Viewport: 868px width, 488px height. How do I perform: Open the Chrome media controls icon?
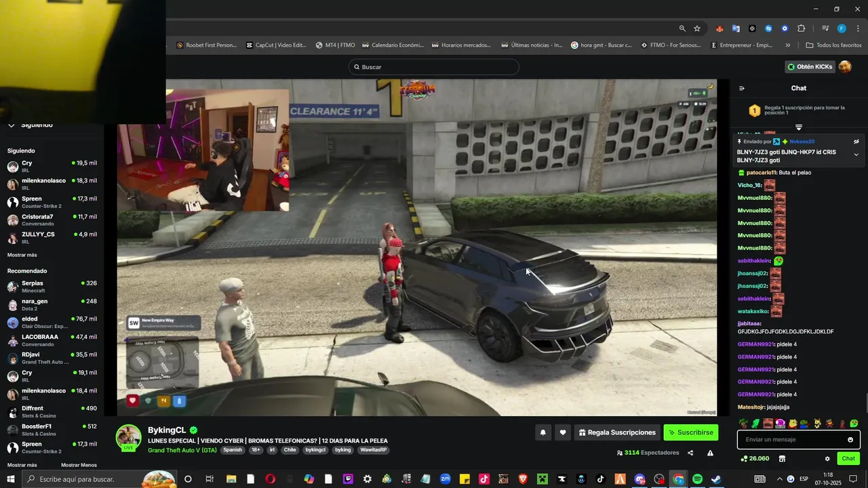point(825,28)
